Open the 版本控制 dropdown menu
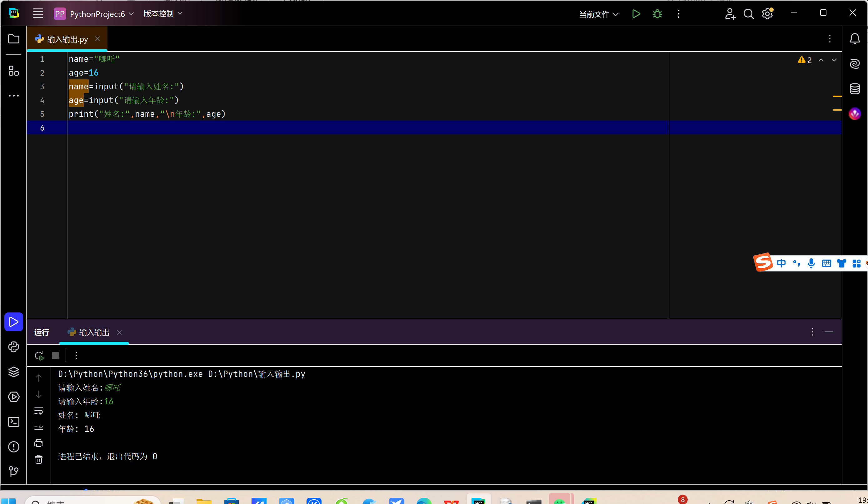This screenshot has height=504, width=868. (x=162, y=14)
